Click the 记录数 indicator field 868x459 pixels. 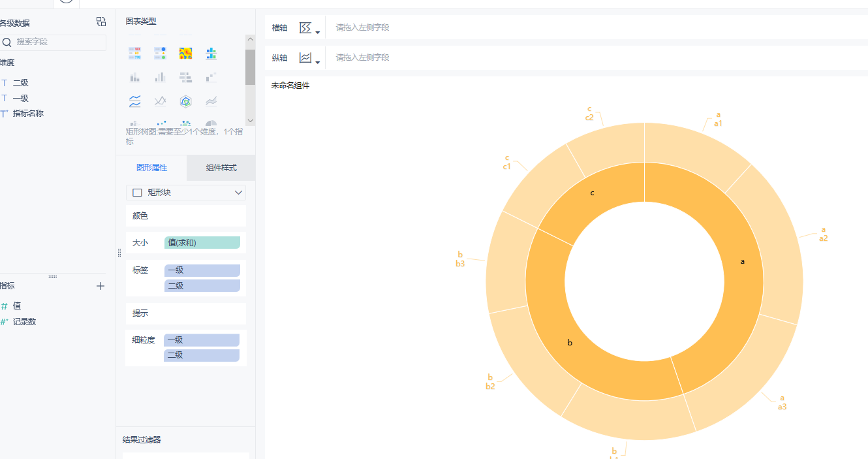tap(24, 322)
